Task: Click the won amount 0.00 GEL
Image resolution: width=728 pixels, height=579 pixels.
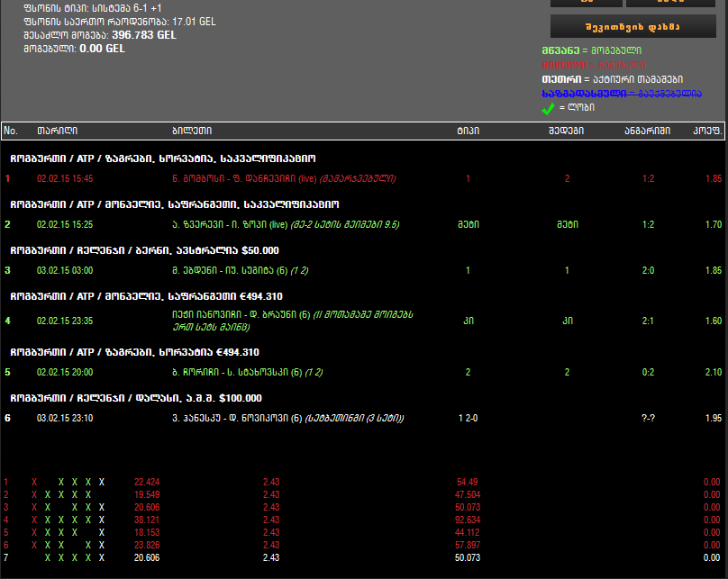Action: [x=102, y=49]
